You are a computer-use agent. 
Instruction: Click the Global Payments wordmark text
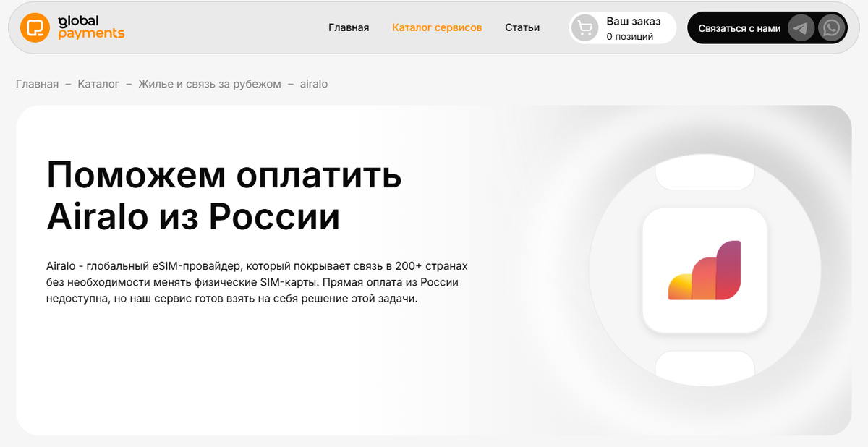pos(91,27)
